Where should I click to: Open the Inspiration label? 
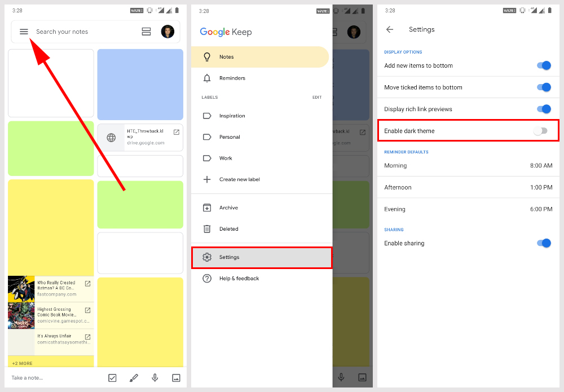(x=262, y=116)
